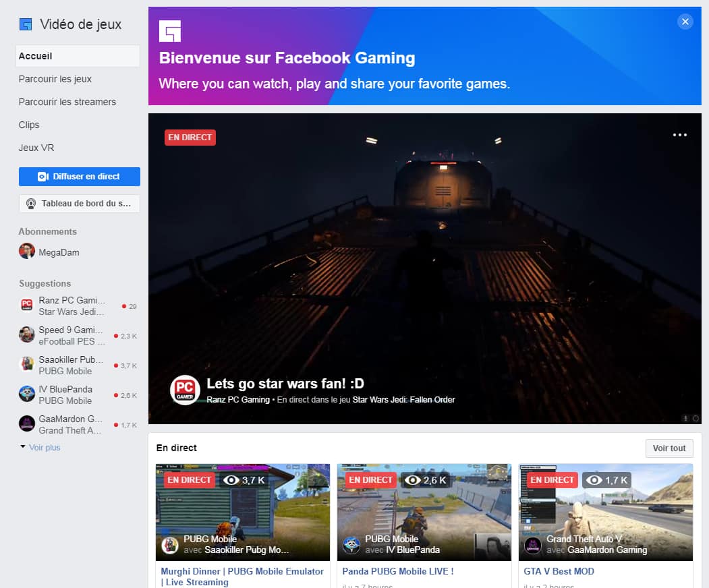Click the Diffuser en direct button
709x588 pixels.
(80, 177)
